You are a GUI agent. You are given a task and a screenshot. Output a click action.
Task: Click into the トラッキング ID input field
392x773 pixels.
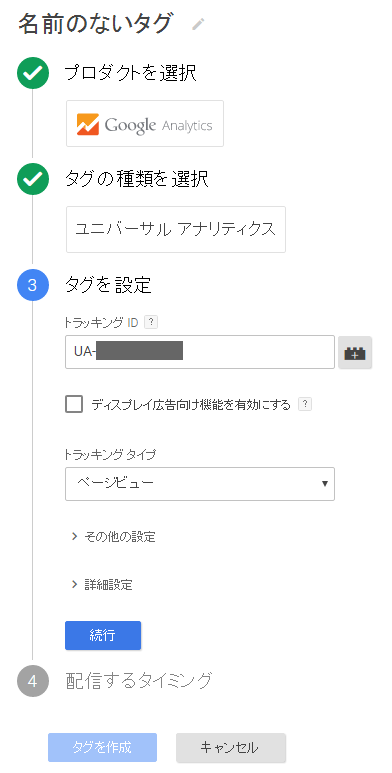(200, 352)
